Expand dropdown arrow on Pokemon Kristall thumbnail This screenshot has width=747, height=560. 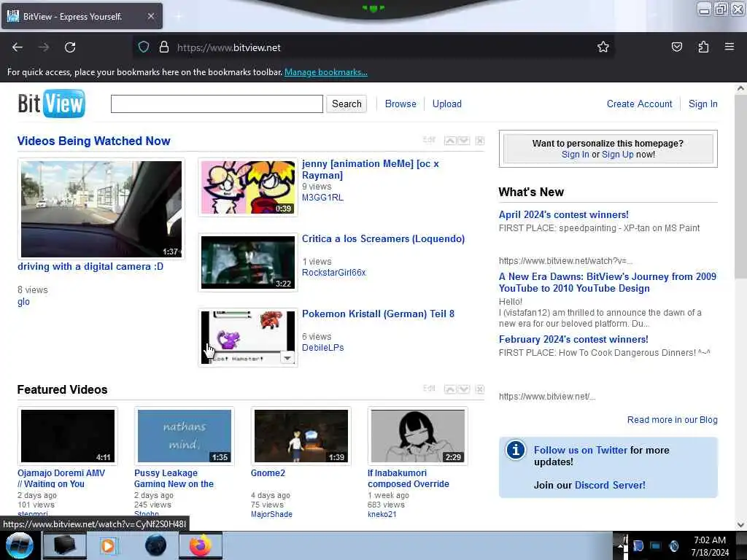click(287, 357)
